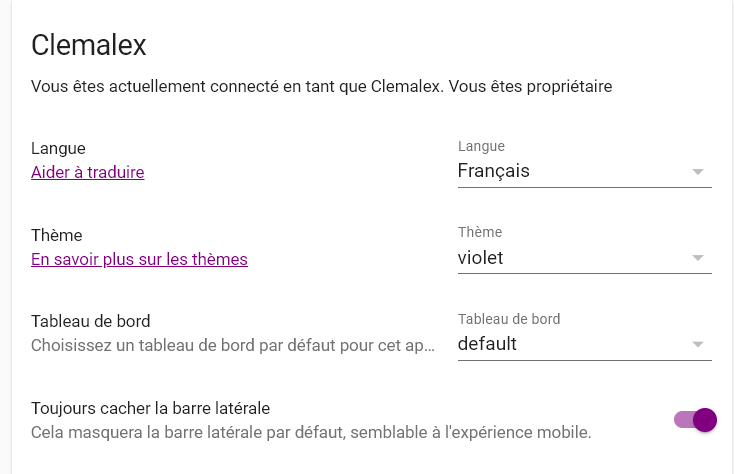Click the 'Choisissez un tableau de bord' description

point(233,346)
